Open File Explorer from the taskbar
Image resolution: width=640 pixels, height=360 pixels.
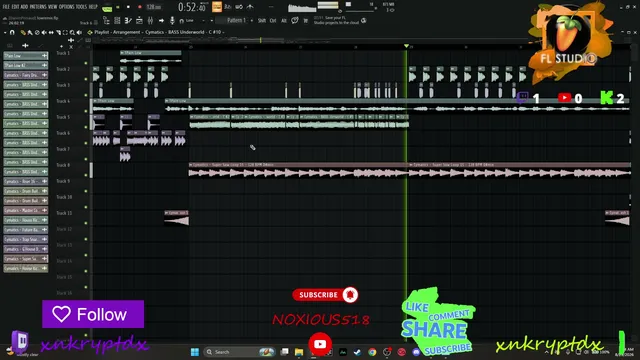299,352
